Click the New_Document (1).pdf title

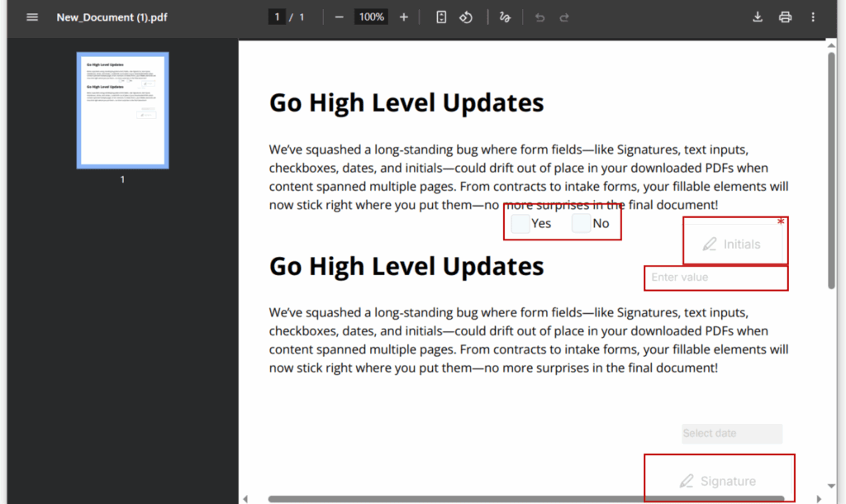pyautogui.click(x=112, y=17)
